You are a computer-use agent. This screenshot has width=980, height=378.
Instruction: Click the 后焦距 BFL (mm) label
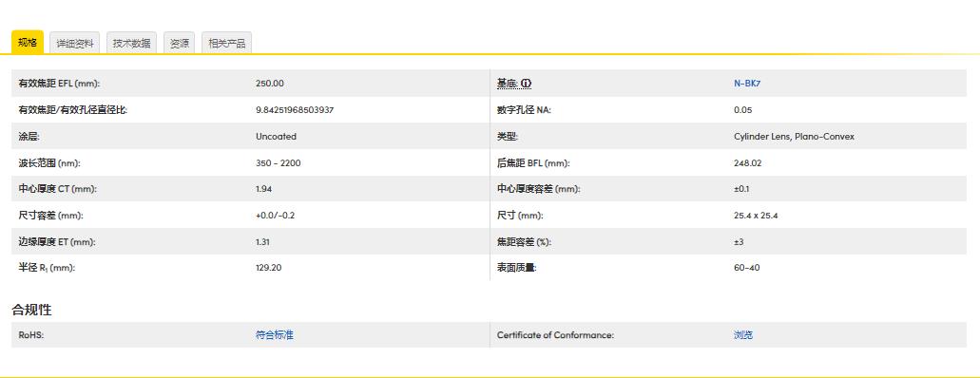[x=533, y=163]
